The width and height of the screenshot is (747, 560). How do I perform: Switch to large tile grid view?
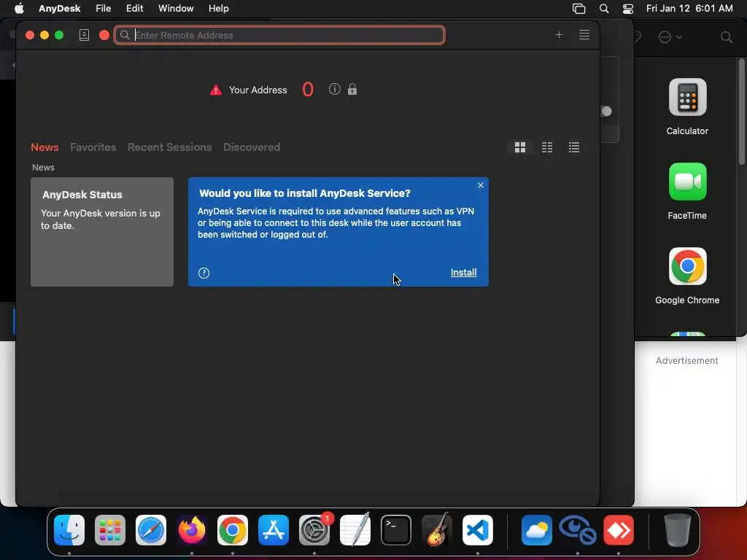(x=519, y=147)
